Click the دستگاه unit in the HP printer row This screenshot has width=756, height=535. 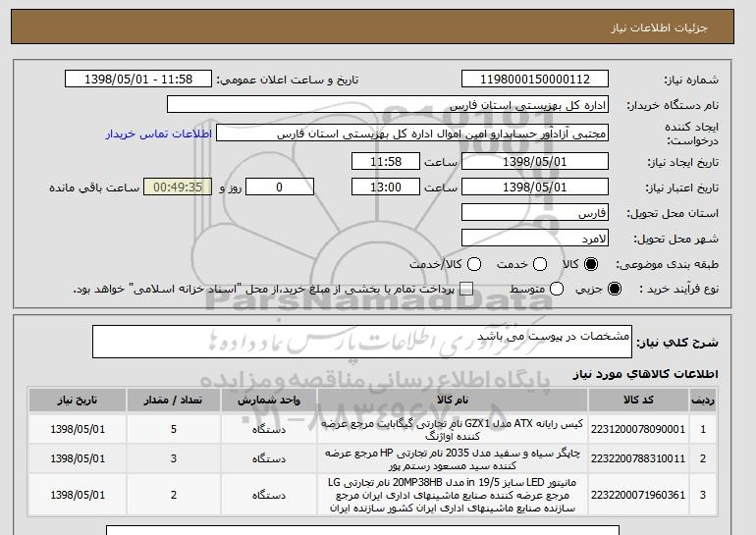point(269,458)
